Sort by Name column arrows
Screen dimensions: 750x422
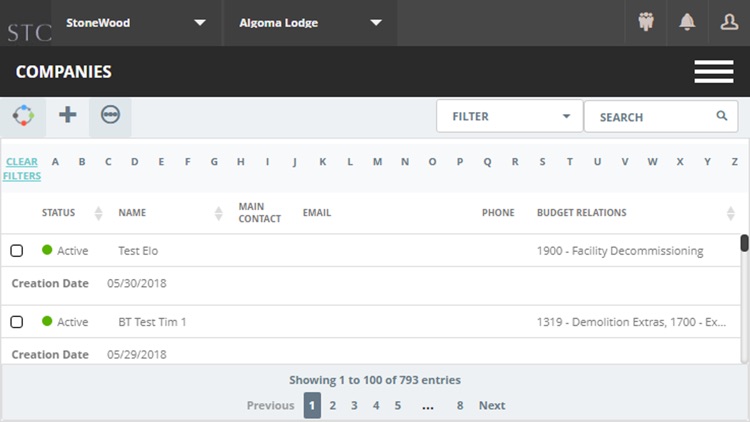pyautogui.click(x=219, y=213)
